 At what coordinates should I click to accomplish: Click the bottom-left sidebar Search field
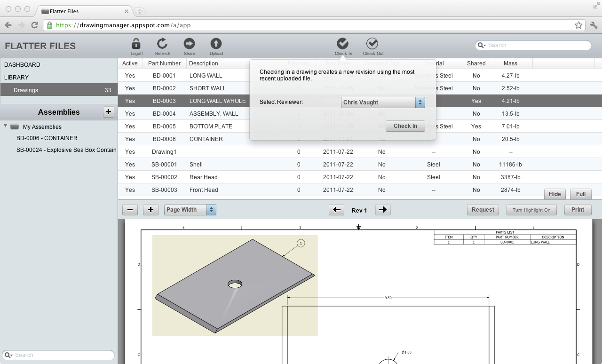coord(58,355)
